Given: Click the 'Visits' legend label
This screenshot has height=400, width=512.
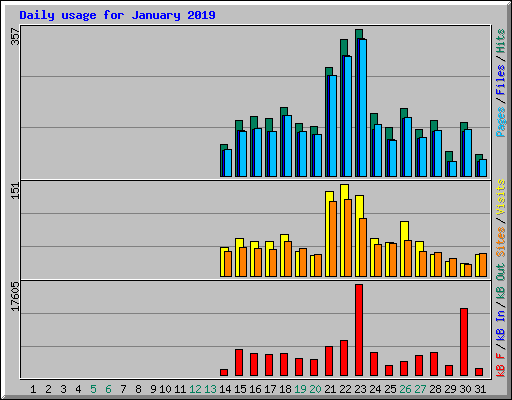Looking at the screenshot, I should click(500, 197).
